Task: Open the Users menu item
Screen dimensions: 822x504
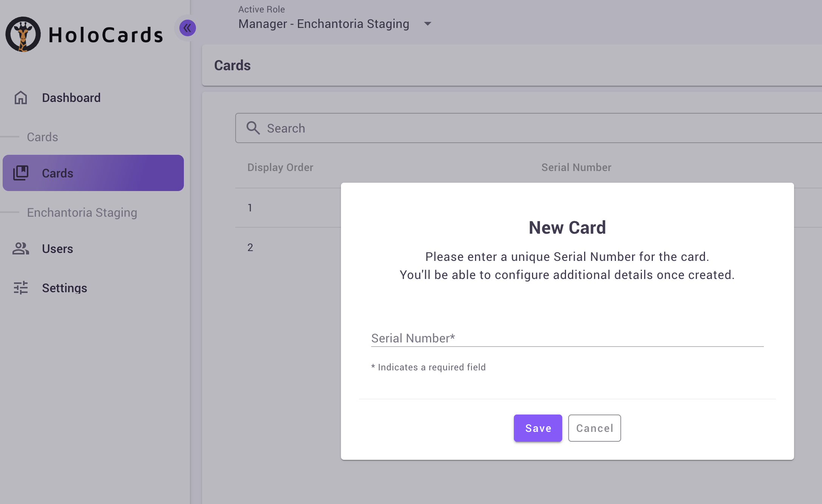Action: click(x=57, y=249)
